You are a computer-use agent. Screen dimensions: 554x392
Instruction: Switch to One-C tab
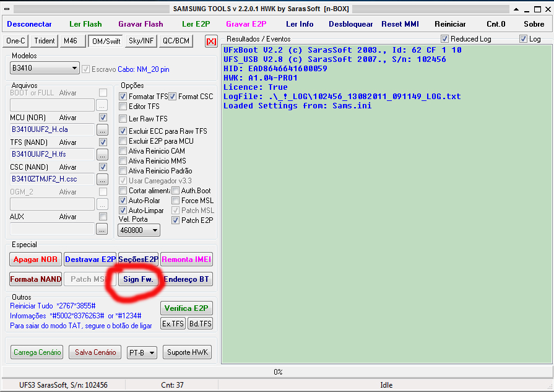[x=16, y=41]
